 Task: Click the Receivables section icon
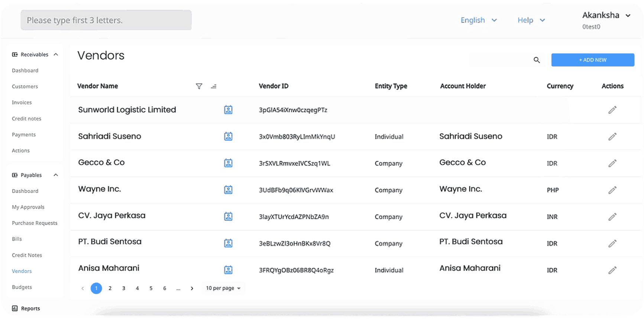(15, 55)
